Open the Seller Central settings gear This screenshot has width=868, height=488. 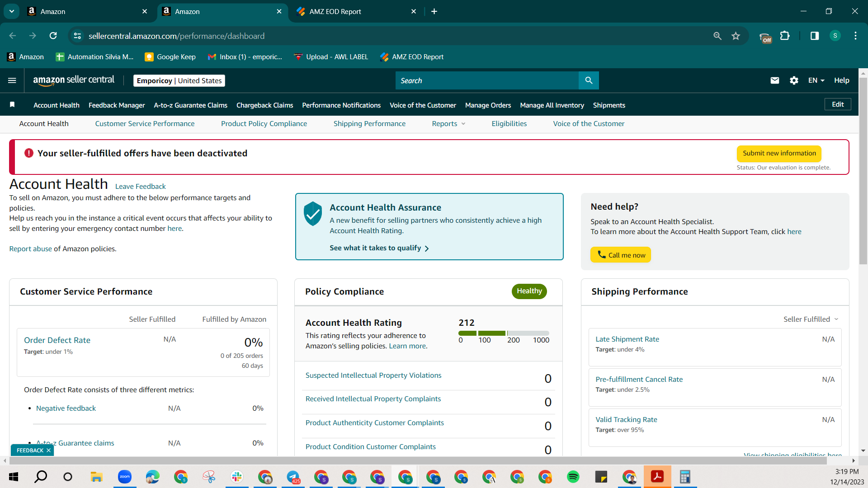point(794,80)
